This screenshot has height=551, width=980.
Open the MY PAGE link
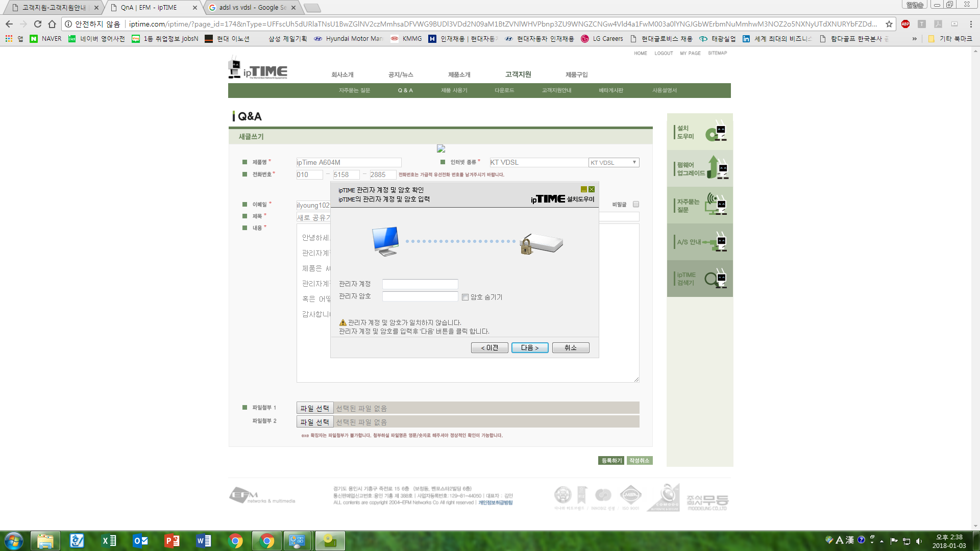(x=690, y=53)
